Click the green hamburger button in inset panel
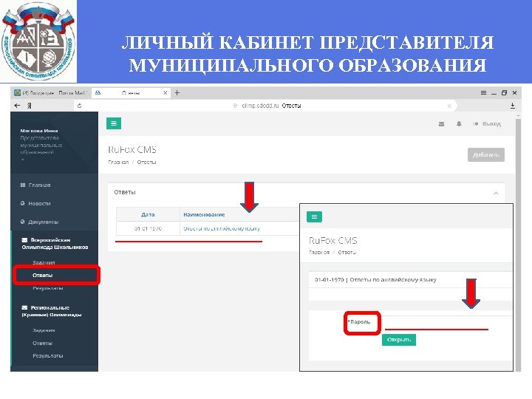Screen dimensions: 532x399 pyautogui.click(x=314, y=216)
